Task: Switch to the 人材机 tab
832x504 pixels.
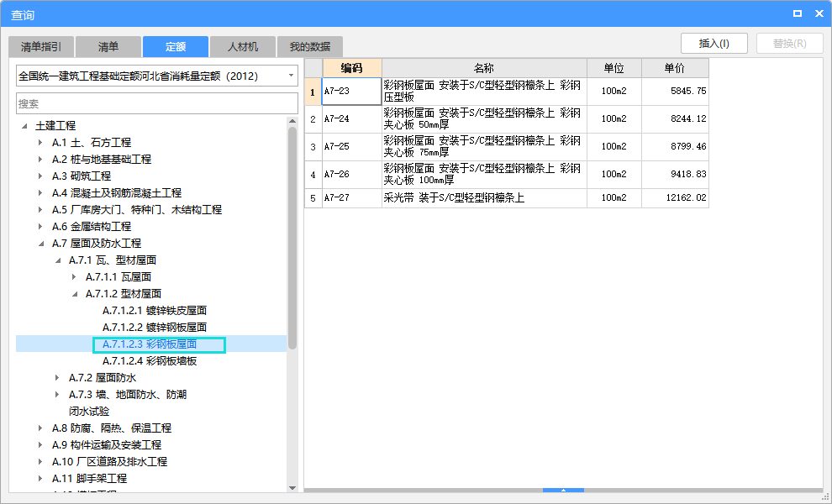Action: pyautogui.click(x=243, y=47)
